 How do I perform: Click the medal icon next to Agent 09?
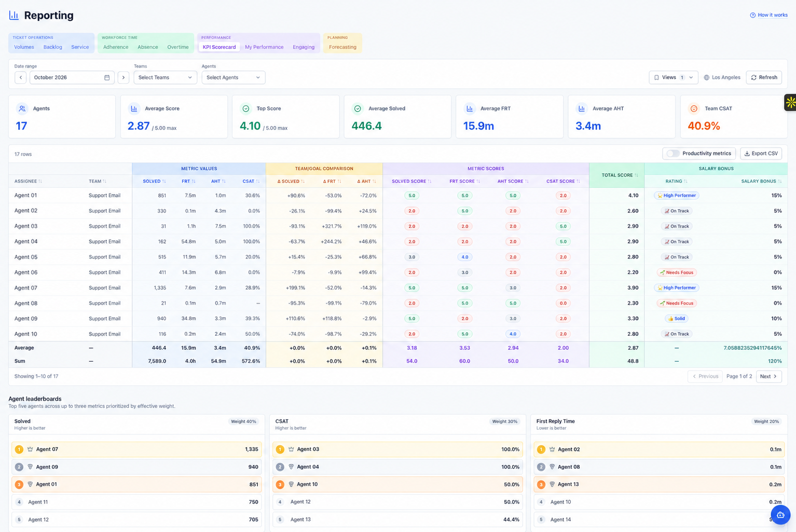tap(30, 467)
